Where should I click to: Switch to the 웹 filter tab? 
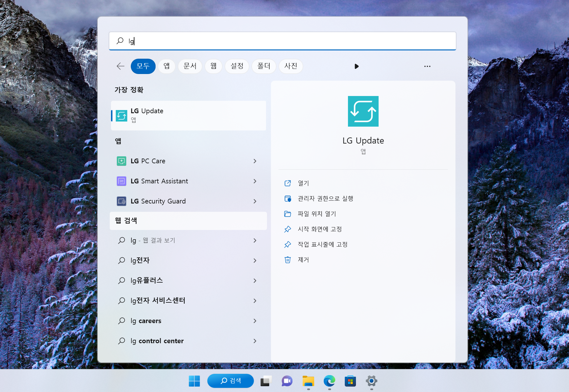[x=213, y=66]
